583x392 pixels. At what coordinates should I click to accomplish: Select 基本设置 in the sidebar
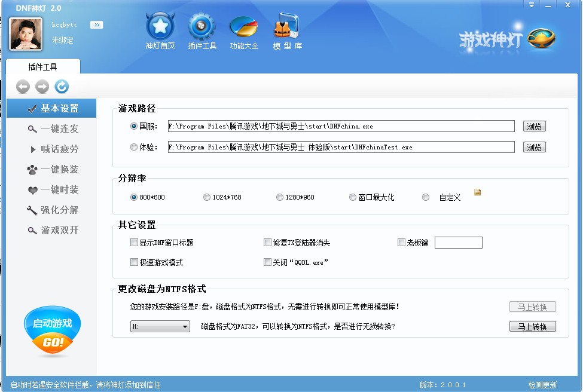(x=51, y=108)
